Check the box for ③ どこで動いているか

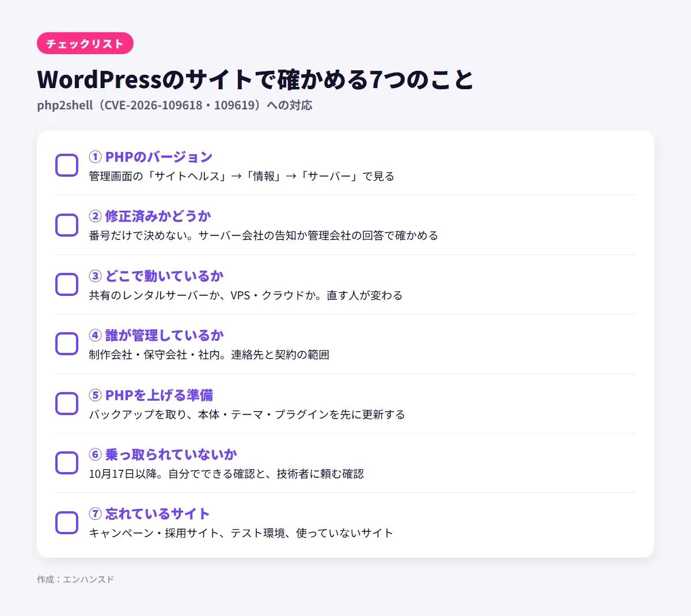(67, 284)
